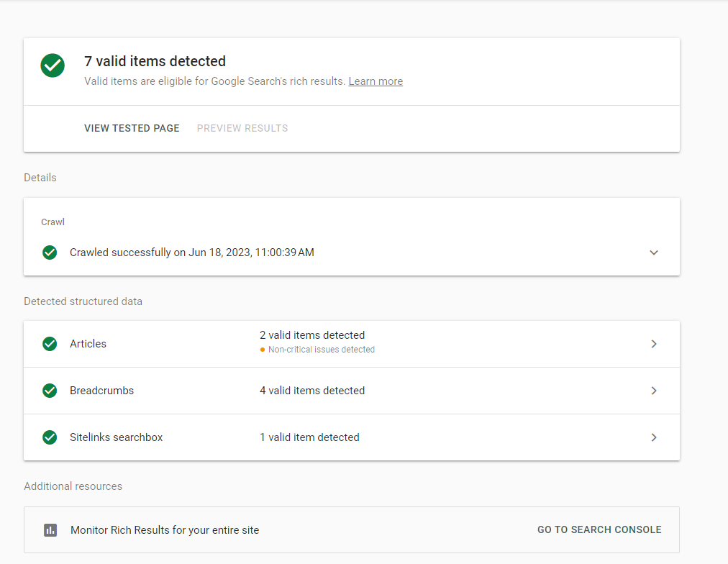Open Sitelinks searchbox details via right chevron
The height and width of the screenshot is (564, 728).
pyautogui.click(x=654, y=437)
